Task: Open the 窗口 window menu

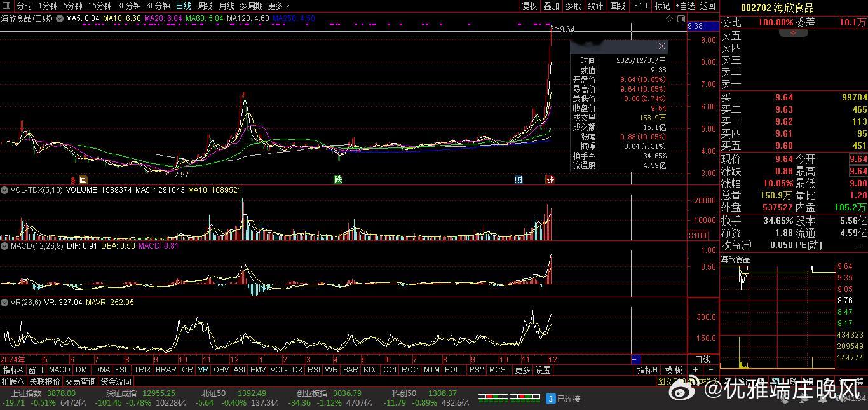Action: (36, 370)
